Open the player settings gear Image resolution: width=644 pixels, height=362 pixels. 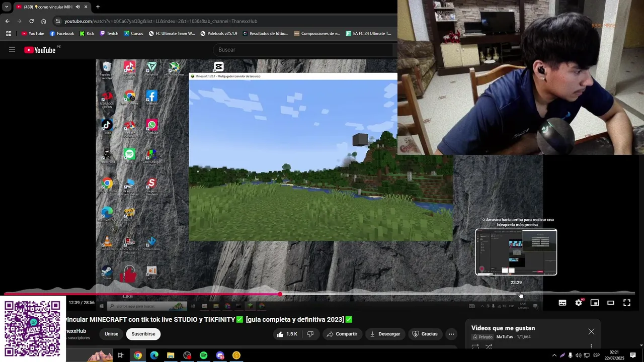coord(579,303)
